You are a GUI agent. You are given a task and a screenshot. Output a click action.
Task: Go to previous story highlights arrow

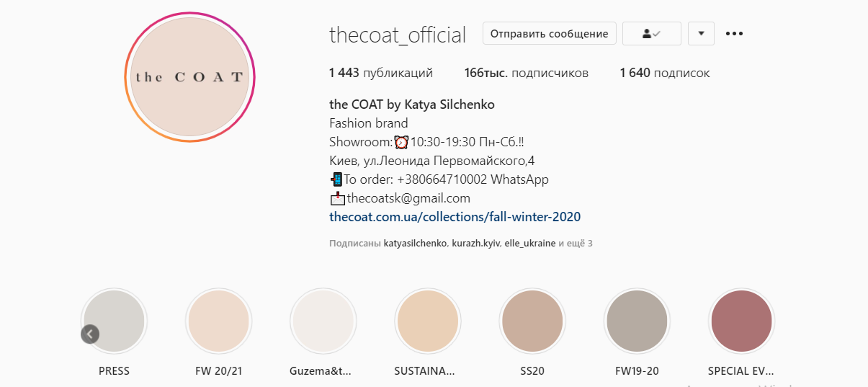pyautogui.click(x=90, y=334)
